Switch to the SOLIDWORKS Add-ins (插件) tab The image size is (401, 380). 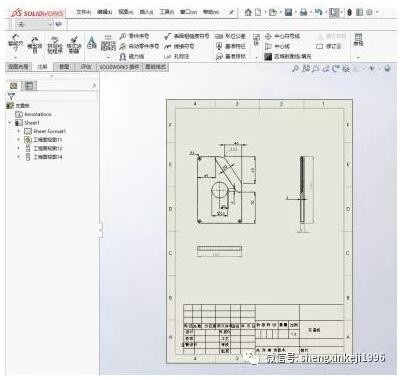tap(119, 67)
